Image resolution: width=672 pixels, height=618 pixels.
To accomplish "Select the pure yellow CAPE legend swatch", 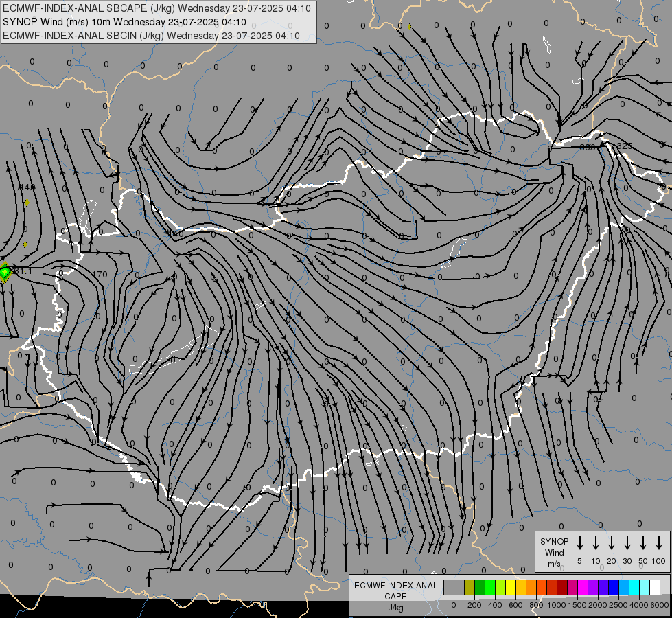I will [x=511, y=587].
